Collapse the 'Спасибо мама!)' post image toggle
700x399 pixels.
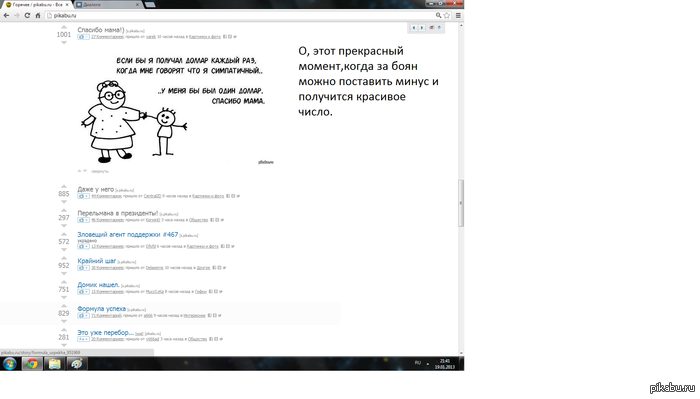pyautogui.click(x=83, y=37)
